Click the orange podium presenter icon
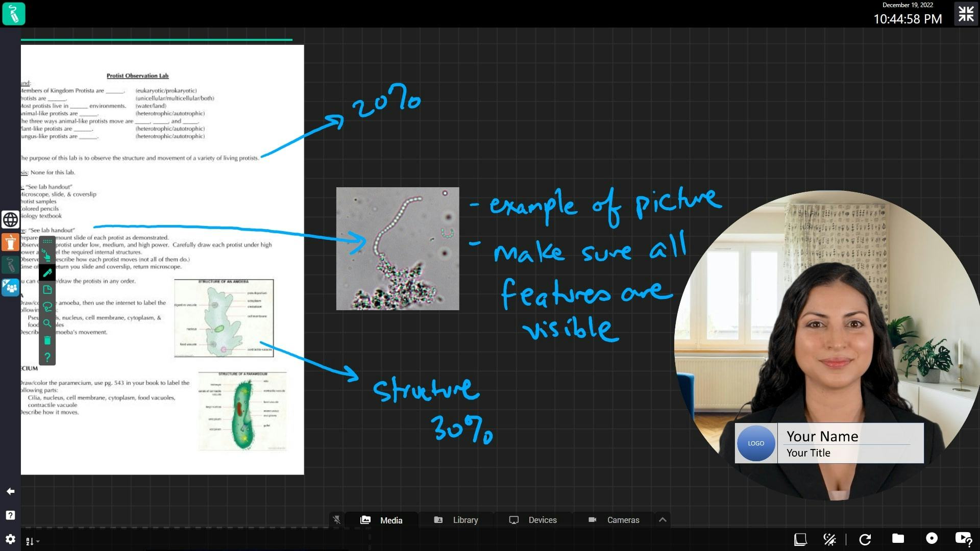Viewport: 980px width, 551px height. point(10,242)
